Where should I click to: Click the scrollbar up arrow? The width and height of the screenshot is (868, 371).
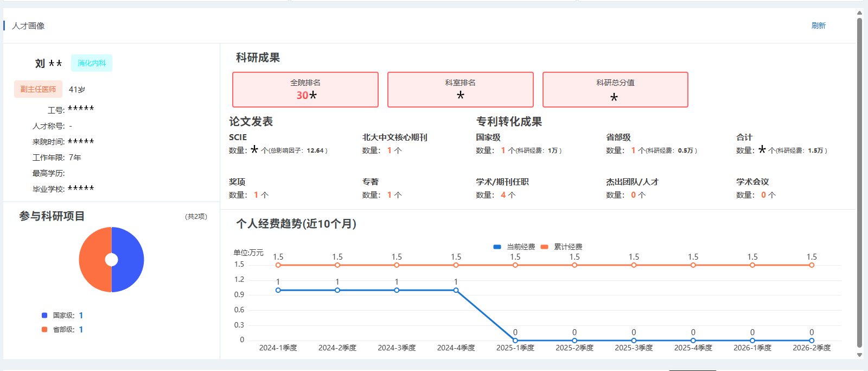click(859, 12)
